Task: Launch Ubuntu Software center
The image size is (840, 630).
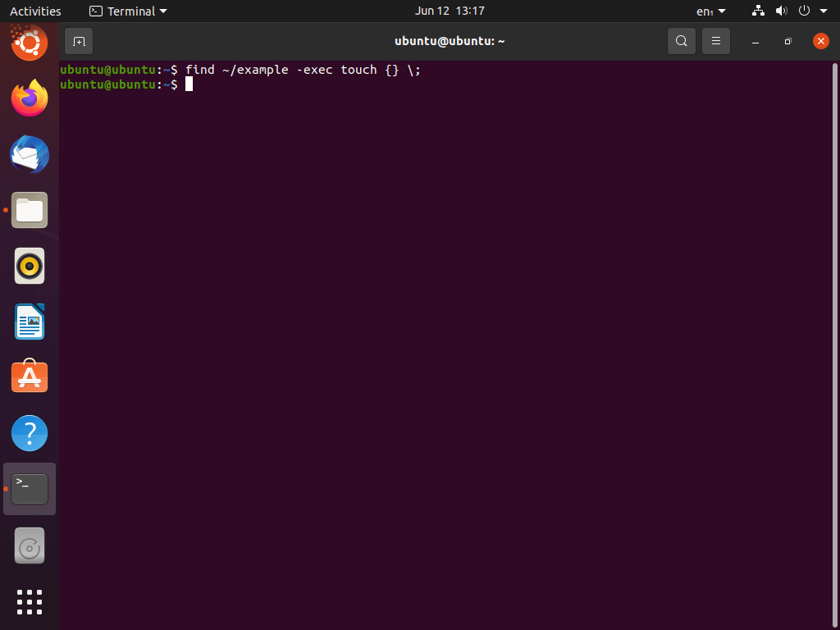Action: click(29, 377)
